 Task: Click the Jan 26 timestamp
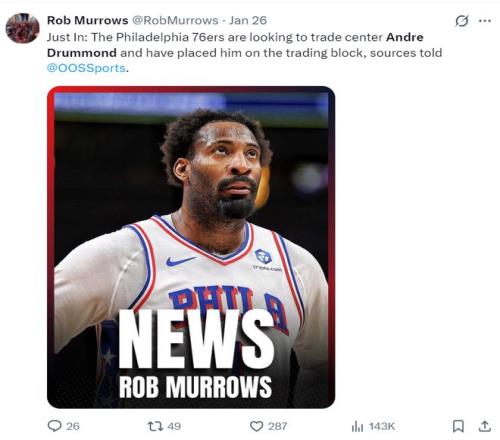pyautogui.click(x=248, y=20)
